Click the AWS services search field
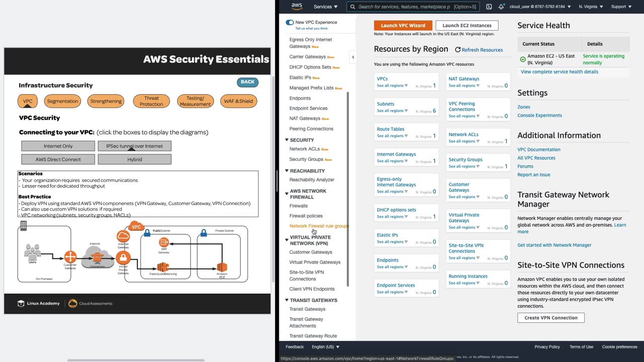This screenshot has height=362, width=644. (x=413, y=7)
